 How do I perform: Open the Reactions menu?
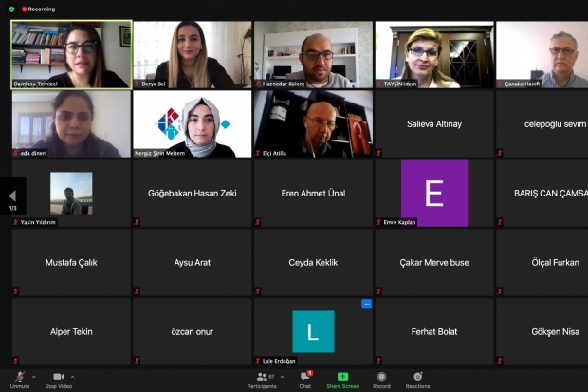(x=417, y=377)
